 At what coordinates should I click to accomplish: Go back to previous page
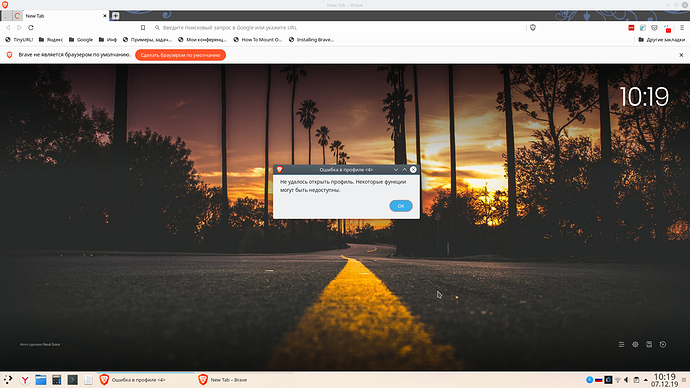[x=8, y=27]
